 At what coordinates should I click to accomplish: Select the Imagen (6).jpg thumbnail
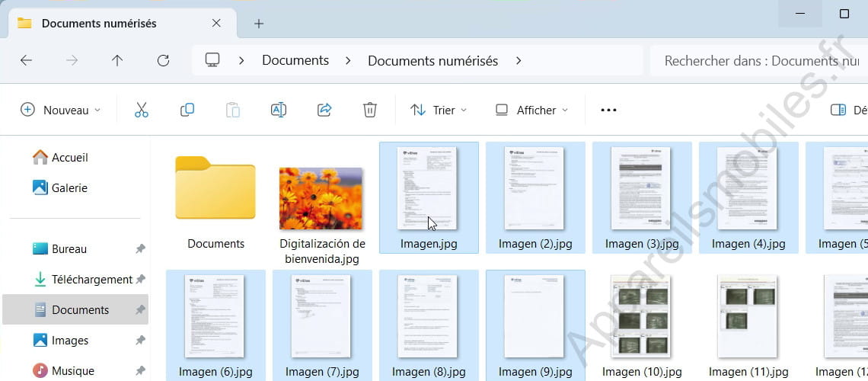[x=215, y=316]
